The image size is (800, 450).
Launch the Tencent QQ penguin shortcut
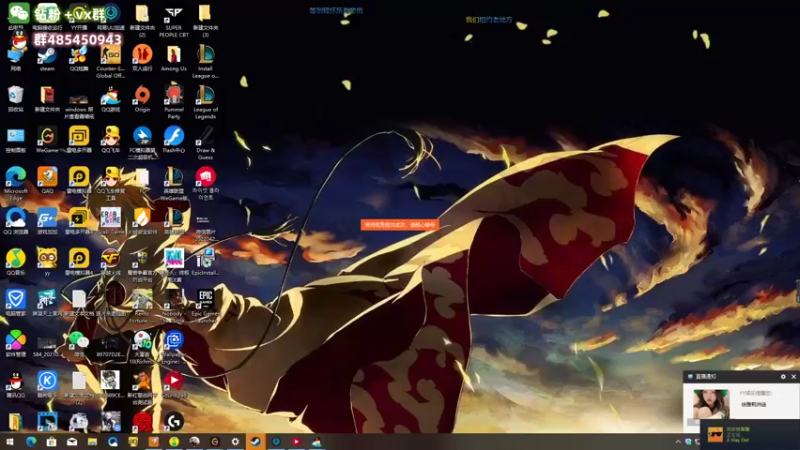click(15, 383)
